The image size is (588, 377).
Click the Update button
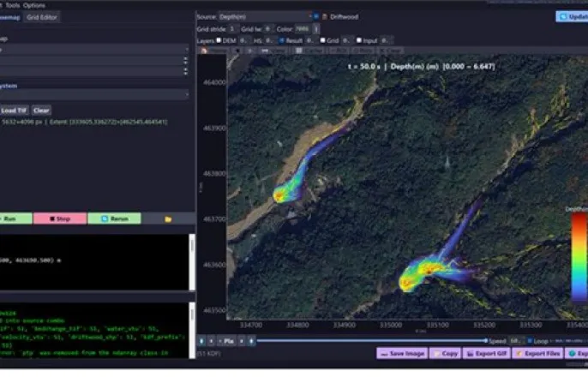pos(572,16)
